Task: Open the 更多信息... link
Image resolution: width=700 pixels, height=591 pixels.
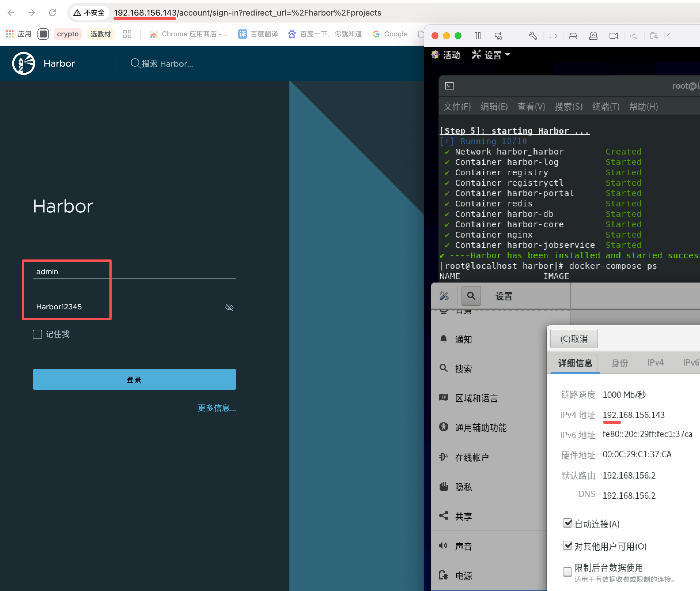Action: pos(217,408)
